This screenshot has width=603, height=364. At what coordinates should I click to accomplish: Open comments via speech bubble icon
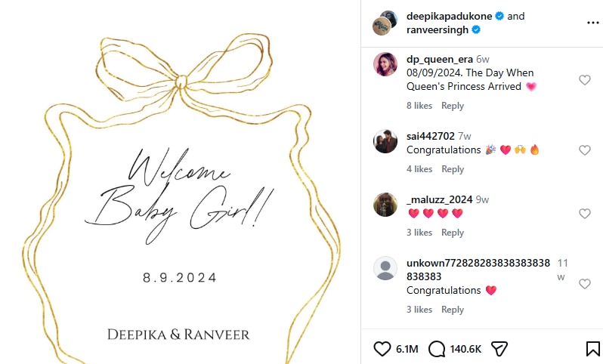[x=437, y=349]
